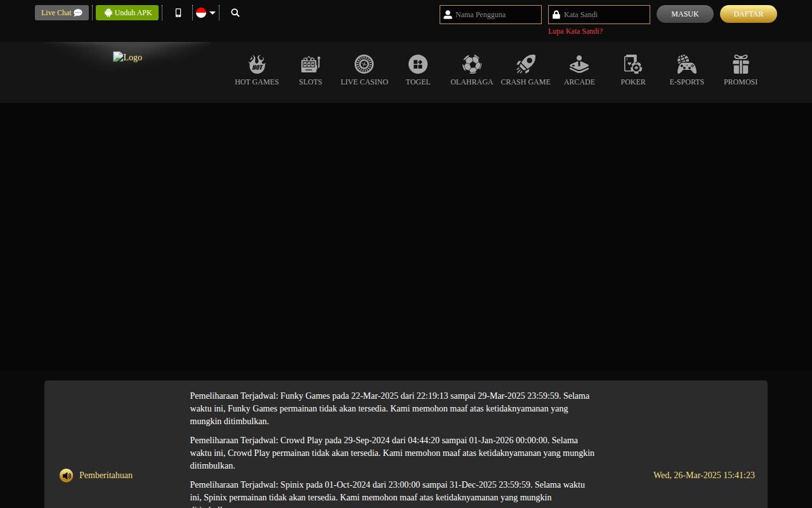Click the TOGEL lottery icon

click(x=417, y=69)
